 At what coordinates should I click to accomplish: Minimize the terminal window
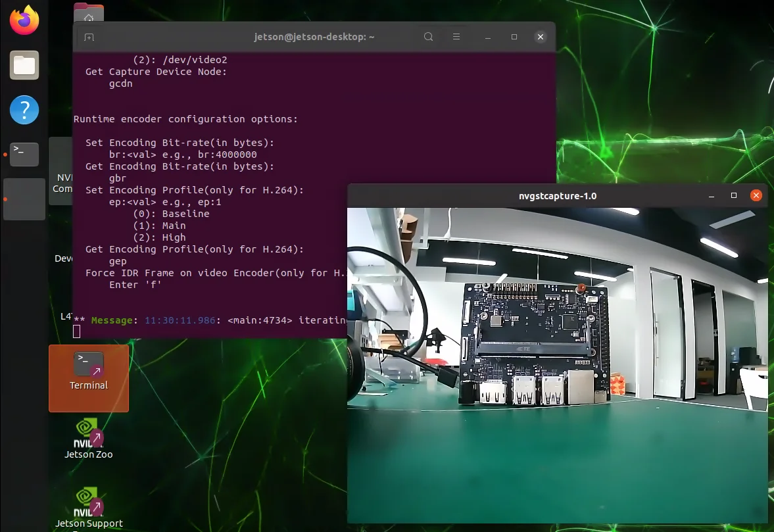coord(488,37)
